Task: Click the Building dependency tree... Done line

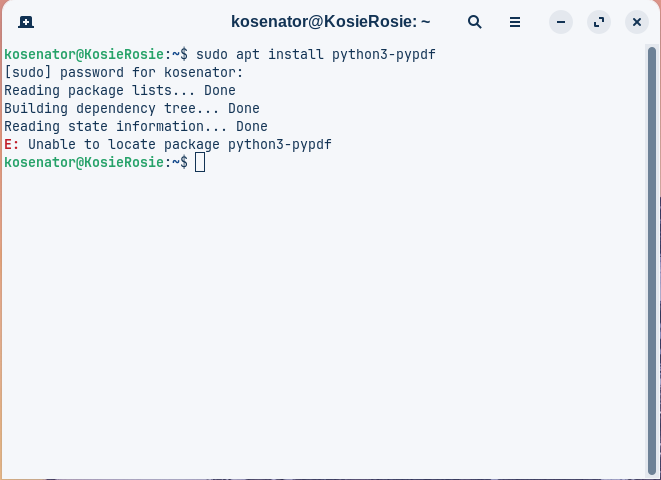Action: tap(132, 109)
